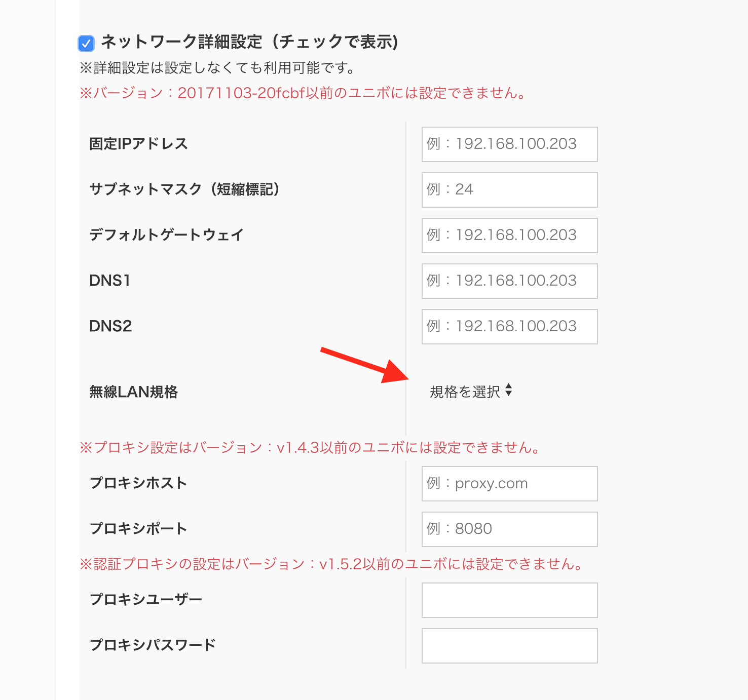Click the 固定IPアドレス label text
Viewport: 748px width, 700px height.
pyautogui.click(x=139, y=144)
